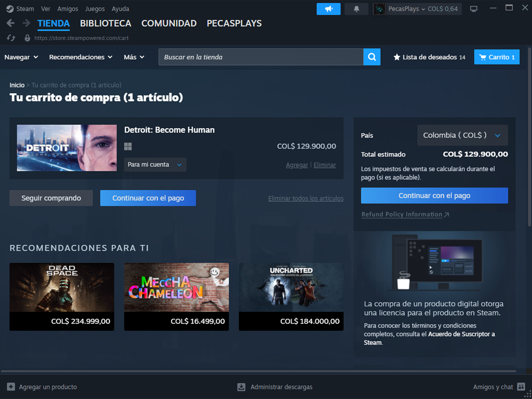Expand the Navegar dropdown
This screenshot has height=399, width=532.
coord(21,57)
